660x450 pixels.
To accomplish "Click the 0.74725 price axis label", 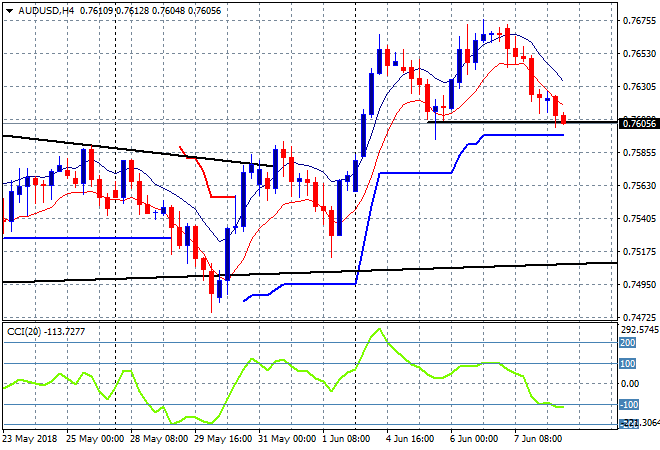I will (639, 317).
